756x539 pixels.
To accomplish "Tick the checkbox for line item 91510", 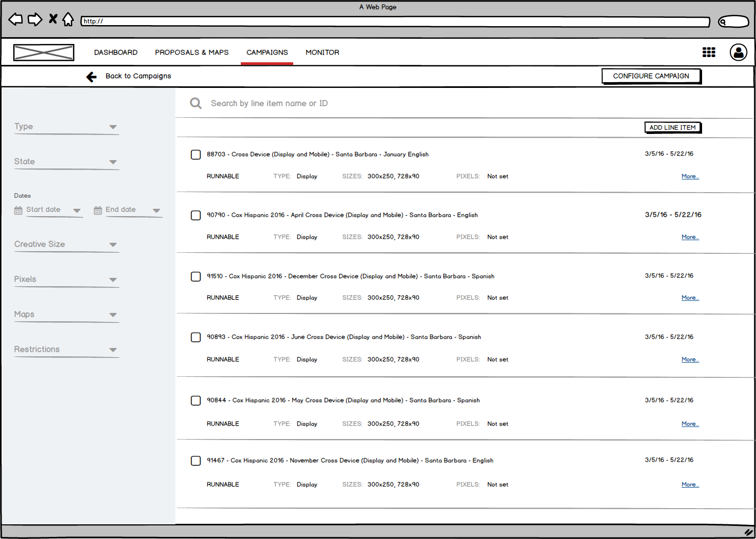I will point(196,277).
